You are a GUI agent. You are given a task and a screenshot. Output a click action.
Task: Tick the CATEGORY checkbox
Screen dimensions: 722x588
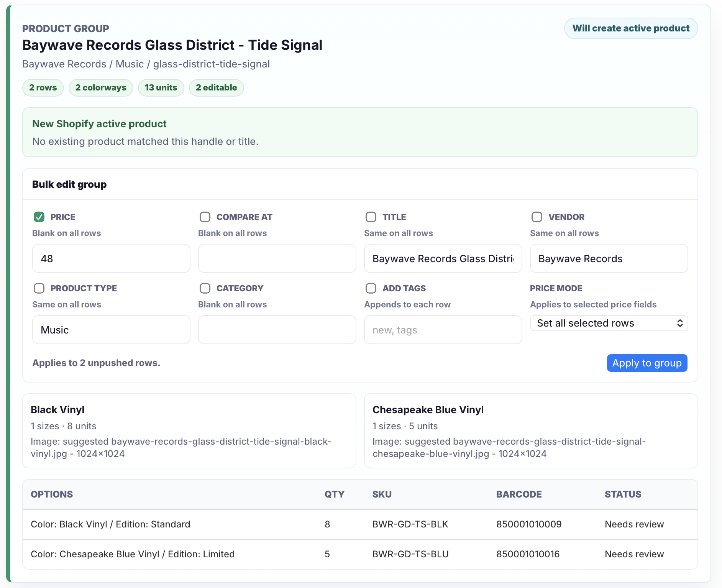pyautogui.click(x=205, y=288)
